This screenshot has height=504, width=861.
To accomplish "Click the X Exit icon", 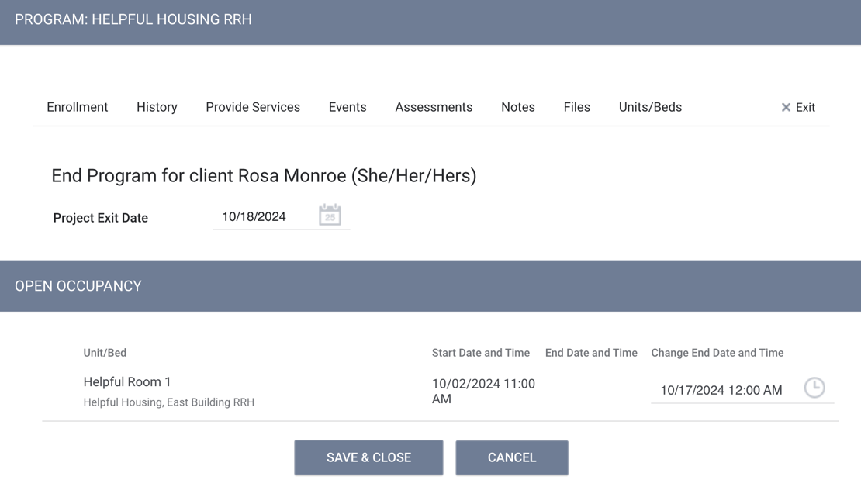I will click(x=786, y=107).
